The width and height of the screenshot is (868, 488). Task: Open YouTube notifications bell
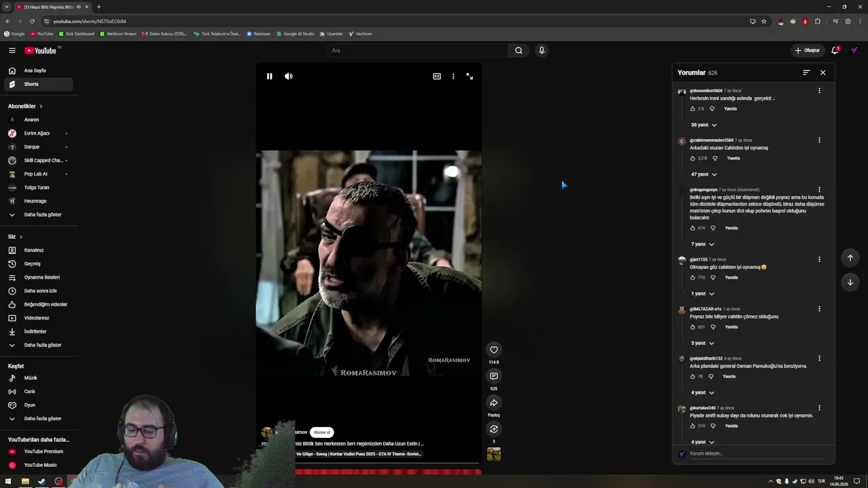[835, 50]
